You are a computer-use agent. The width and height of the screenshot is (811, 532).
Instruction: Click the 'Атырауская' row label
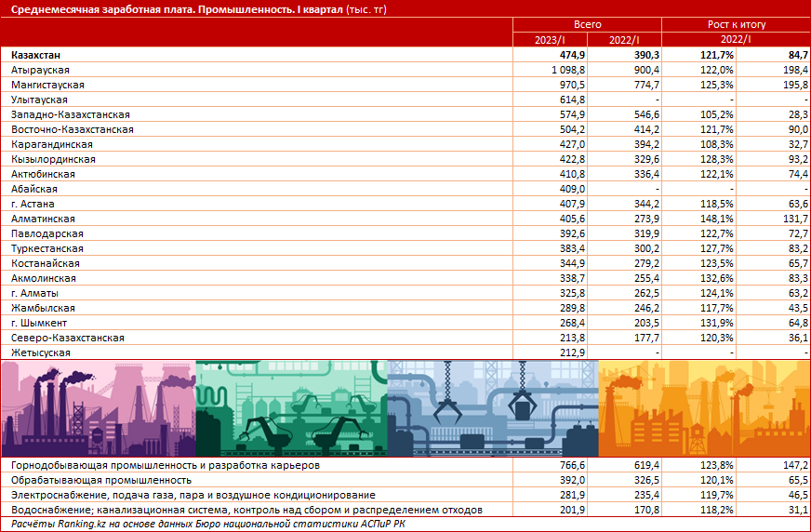coord(40,70)
